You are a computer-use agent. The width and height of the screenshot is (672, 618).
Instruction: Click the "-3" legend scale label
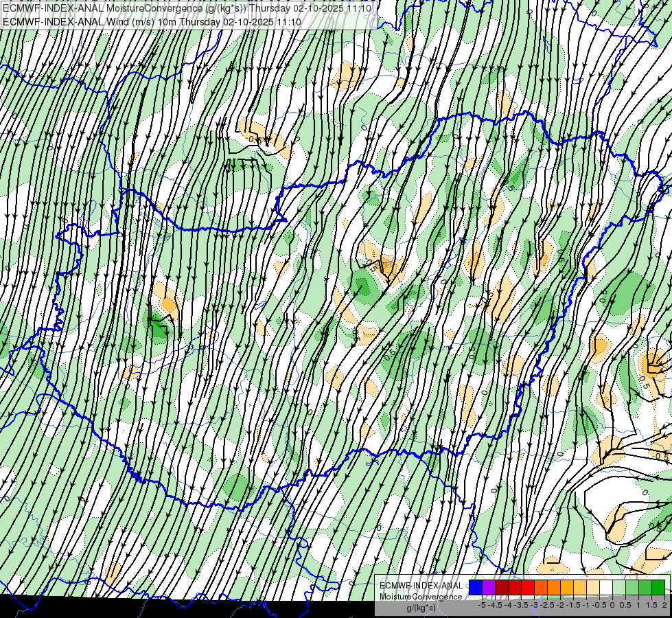[x=535, y=605]
